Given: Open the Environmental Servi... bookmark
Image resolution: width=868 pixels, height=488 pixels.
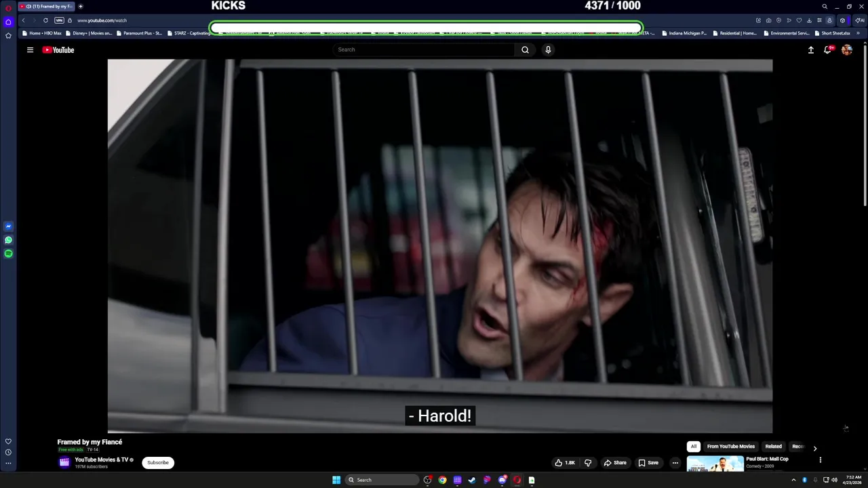Looking at the screenshot, I should [786, 33].
